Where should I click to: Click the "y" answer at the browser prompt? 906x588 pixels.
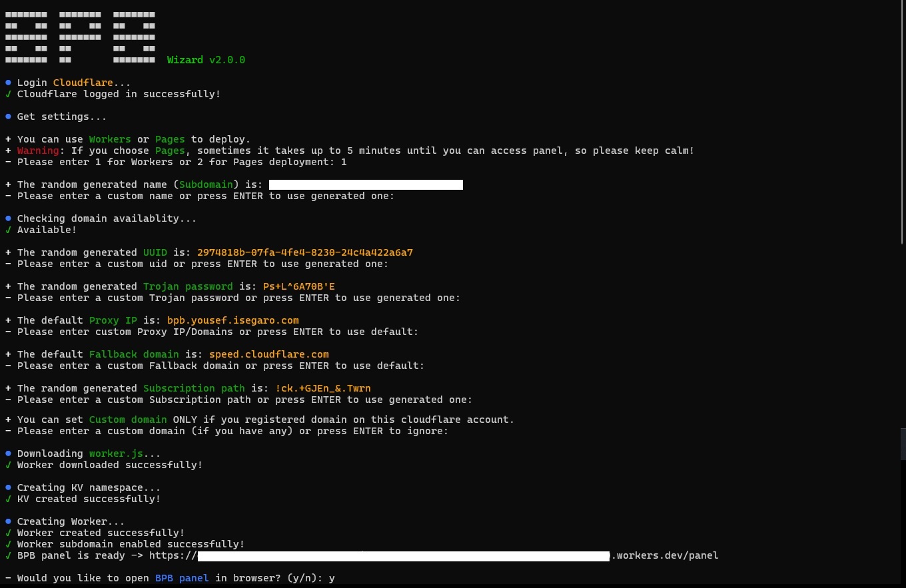(331, 577)
